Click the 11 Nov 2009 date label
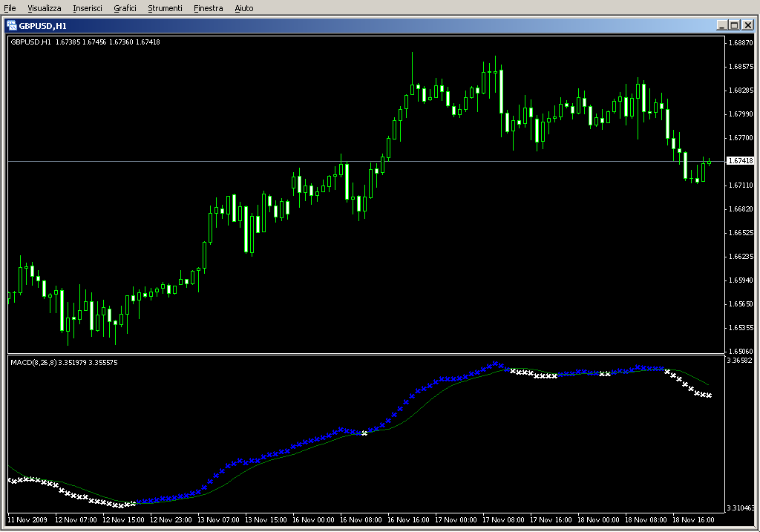 pyautogui.click(x=29, y=519)
